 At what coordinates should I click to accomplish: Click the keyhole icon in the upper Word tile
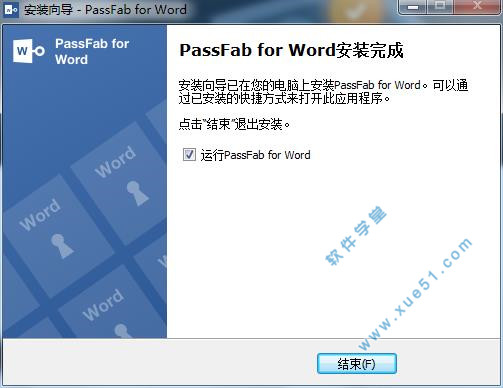point(137,193)
